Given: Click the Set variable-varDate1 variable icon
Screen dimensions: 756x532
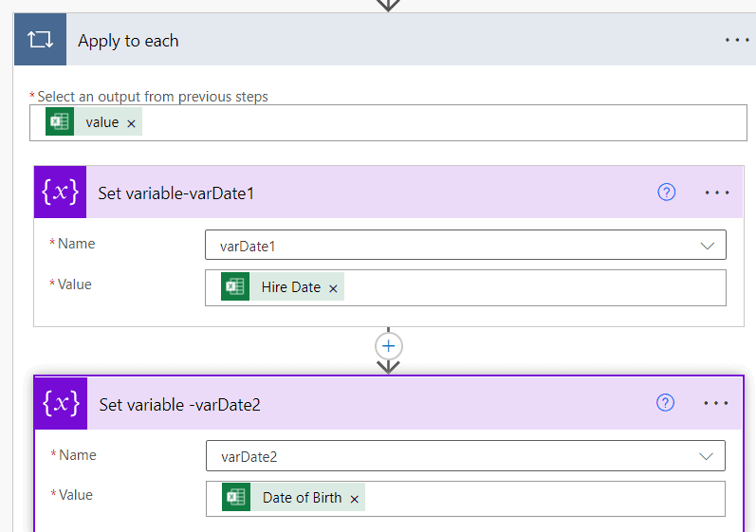Looking at the screenshot, I should tap(61, 192).
